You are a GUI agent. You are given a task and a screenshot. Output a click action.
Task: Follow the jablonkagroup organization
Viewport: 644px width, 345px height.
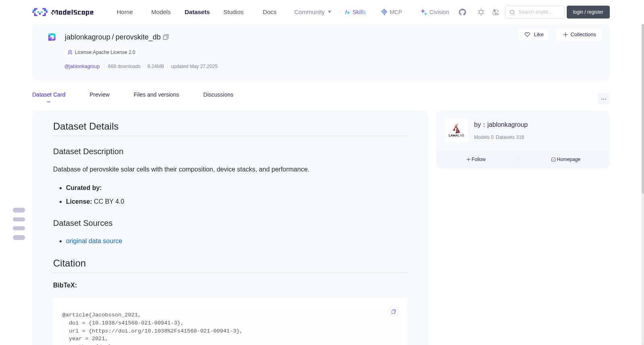476,159
